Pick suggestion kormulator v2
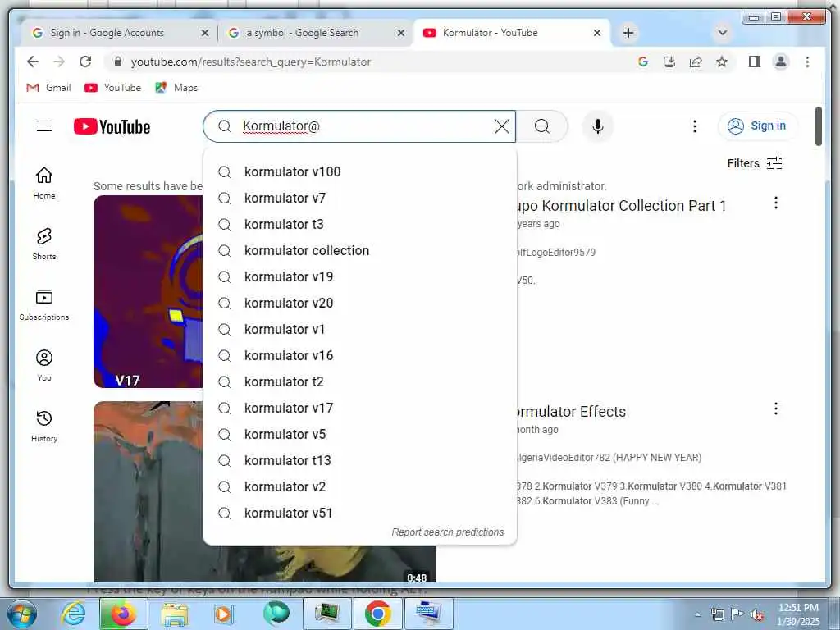The width and height of the screenshot is (840, 630). click(360, 487)
